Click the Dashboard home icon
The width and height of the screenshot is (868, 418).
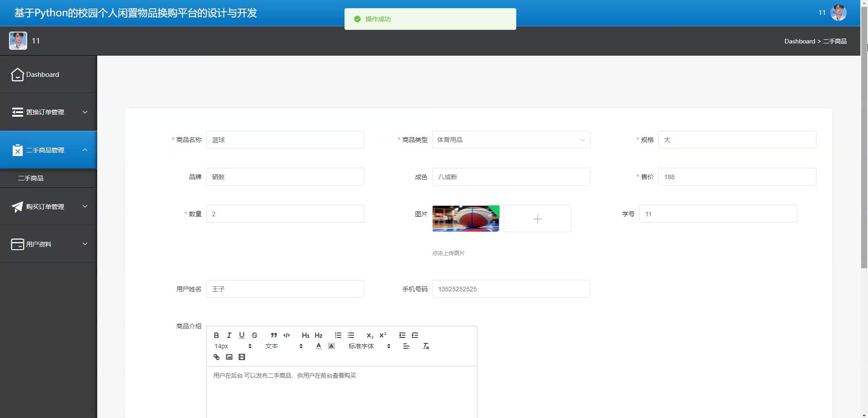[17, 75]
